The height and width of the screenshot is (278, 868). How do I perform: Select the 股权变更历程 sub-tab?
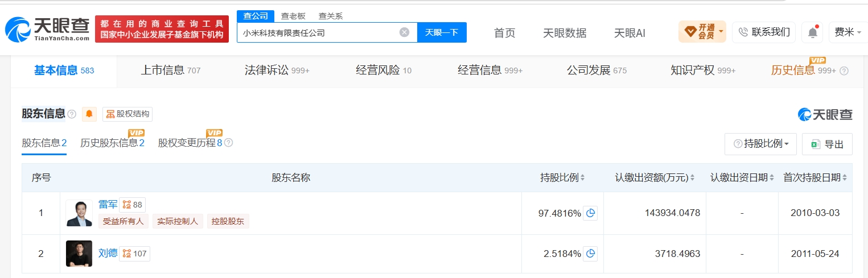[190, 143]
